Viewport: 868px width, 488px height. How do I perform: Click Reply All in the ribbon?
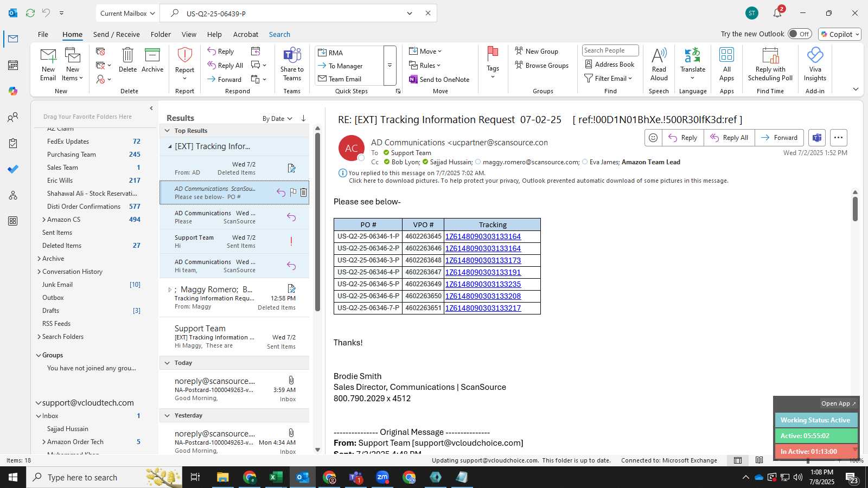click(225, 66)
